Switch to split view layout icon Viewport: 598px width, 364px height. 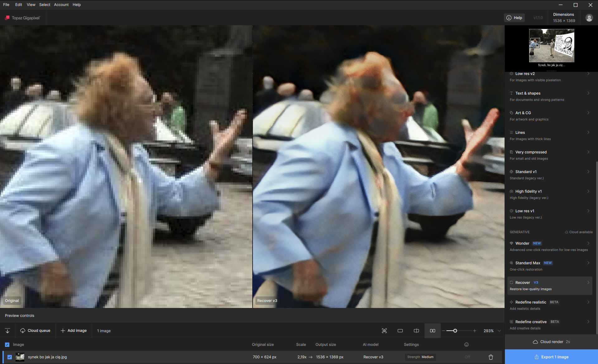tap(416, 331)
